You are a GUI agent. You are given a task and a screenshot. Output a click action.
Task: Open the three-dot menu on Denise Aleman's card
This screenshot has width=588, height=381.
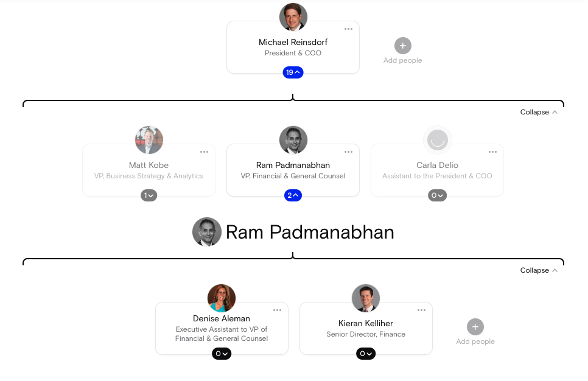pyautogui.click(x=277, y=310)
